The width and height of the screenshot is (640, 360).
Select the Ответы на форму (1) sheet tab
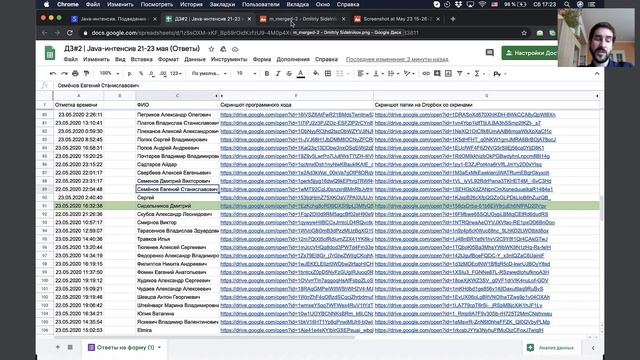click(125, 347)
